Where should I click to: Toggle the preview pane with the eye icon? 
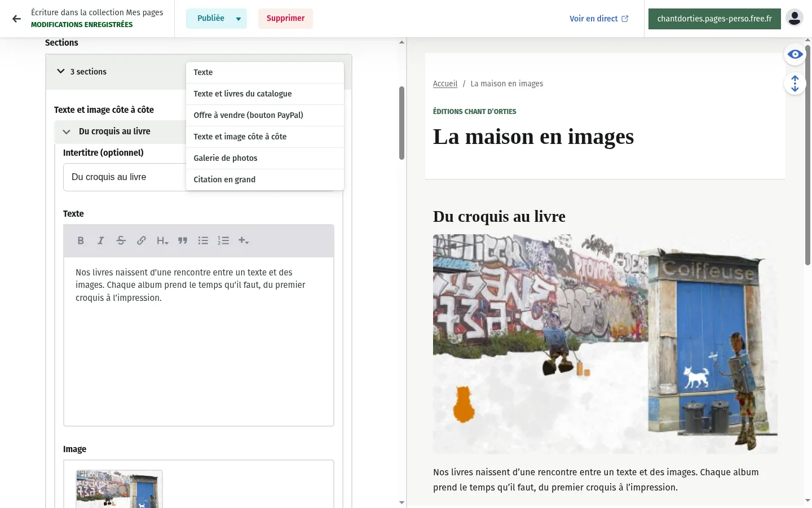(x=795, y=54)
